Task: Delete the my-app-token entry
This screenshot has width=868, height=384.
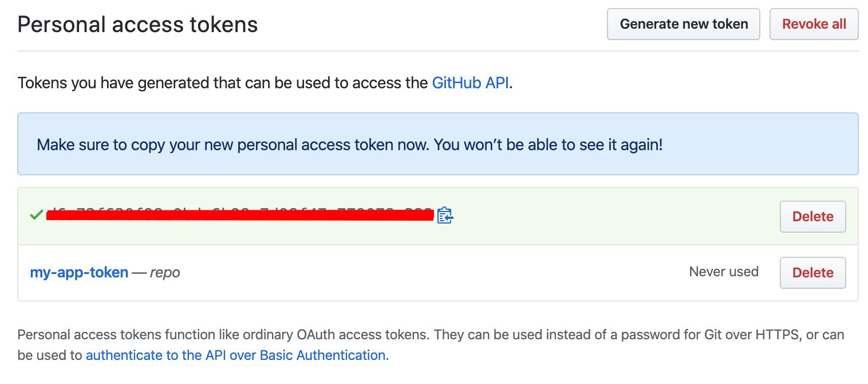Action: click(x=812, y=273)
